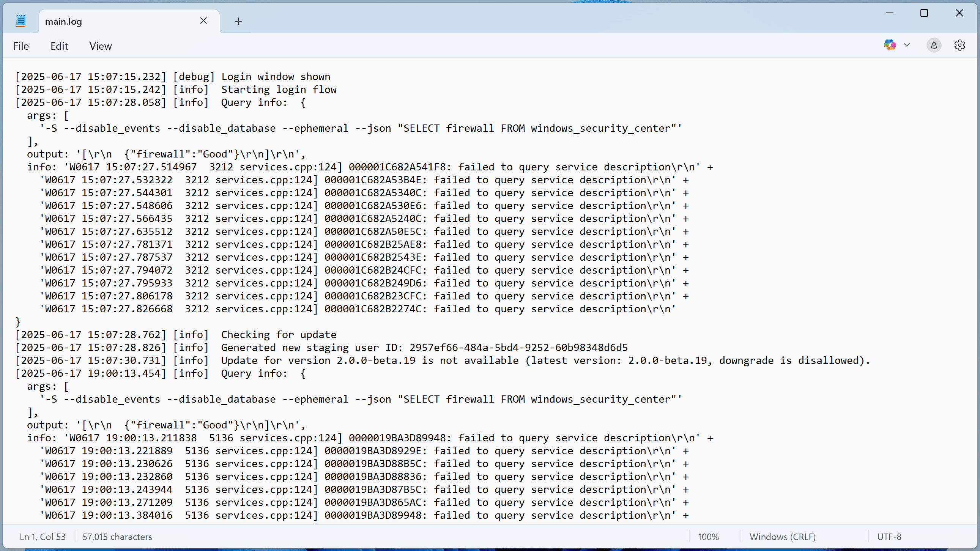Open the account sign-in icon
This screenshot has width=980, height=551.
pyautogui.click(x=934, y=45)
